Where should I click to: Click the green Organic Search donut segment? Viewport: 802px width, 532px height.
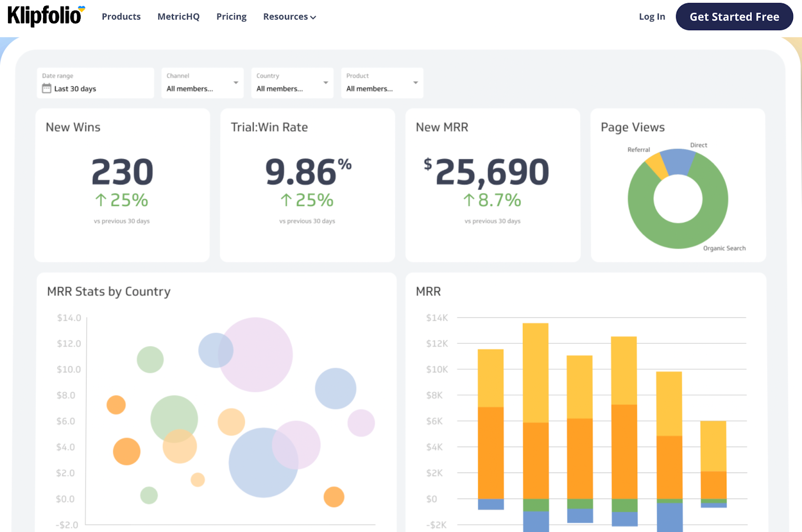pos(678,236)
